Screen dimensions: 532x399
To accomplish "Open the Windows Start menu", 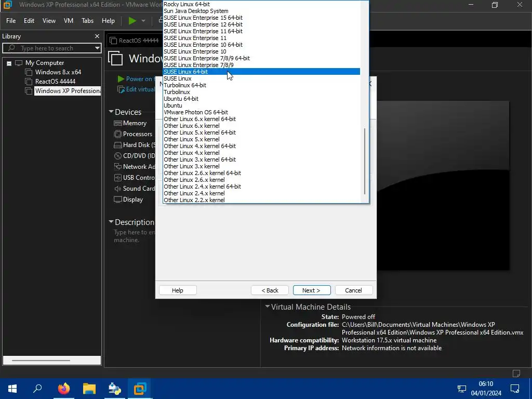I will coord(12,389).
